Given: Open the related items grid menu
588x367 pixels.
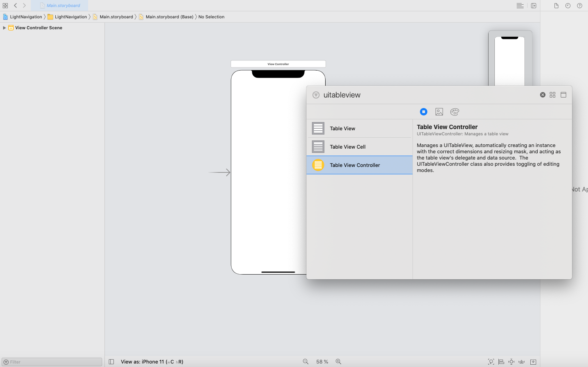Looking at the screenshot, I should point(5,5).
